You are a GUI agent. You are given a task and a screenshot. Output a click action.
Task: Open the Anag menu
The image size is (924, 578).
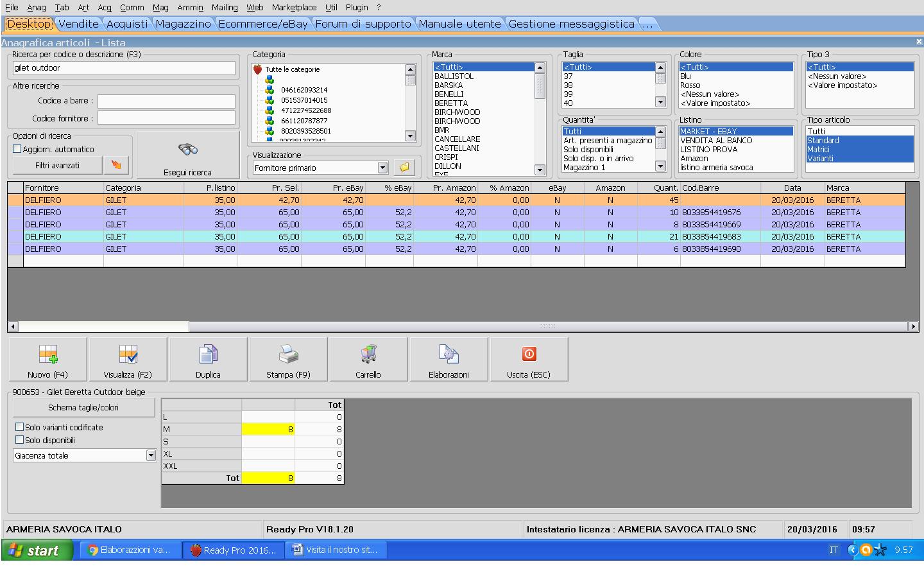pyautogui.click(x=36, y=7)
